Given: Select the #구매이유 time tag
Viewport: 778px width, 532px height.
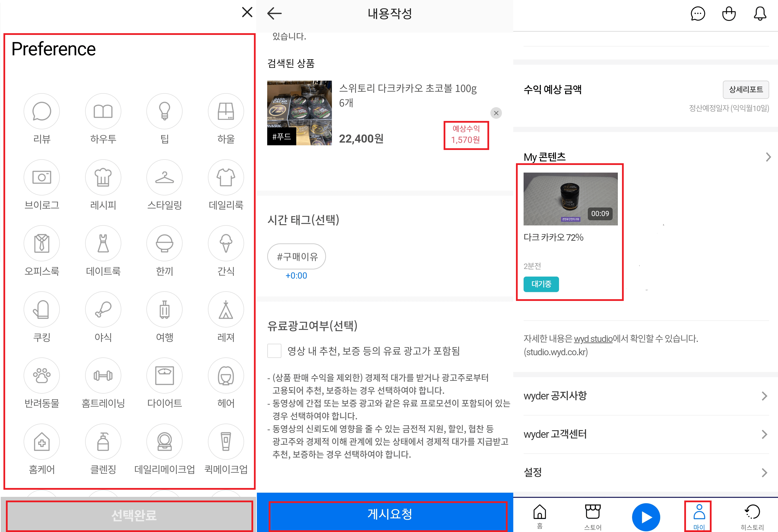Looking at the screenshot, I should tap(296, 257).
